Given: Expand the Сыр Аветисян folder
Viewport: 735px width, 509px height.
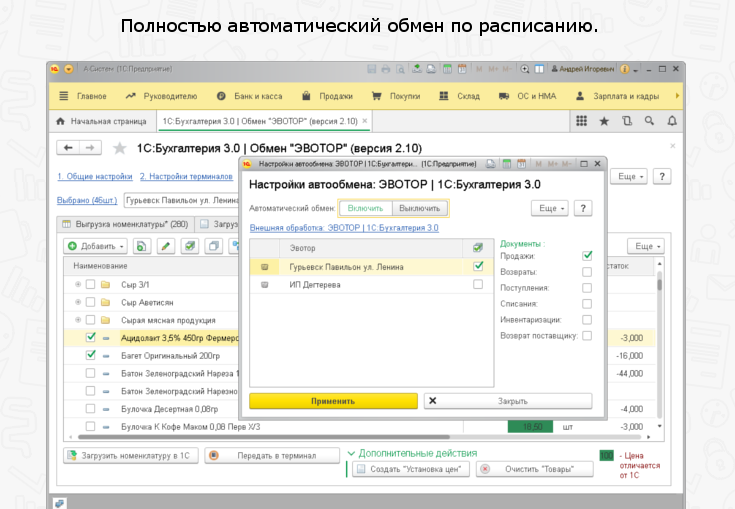Looking at the screenshot, I should pyautogui.click(x=77, y=302).
